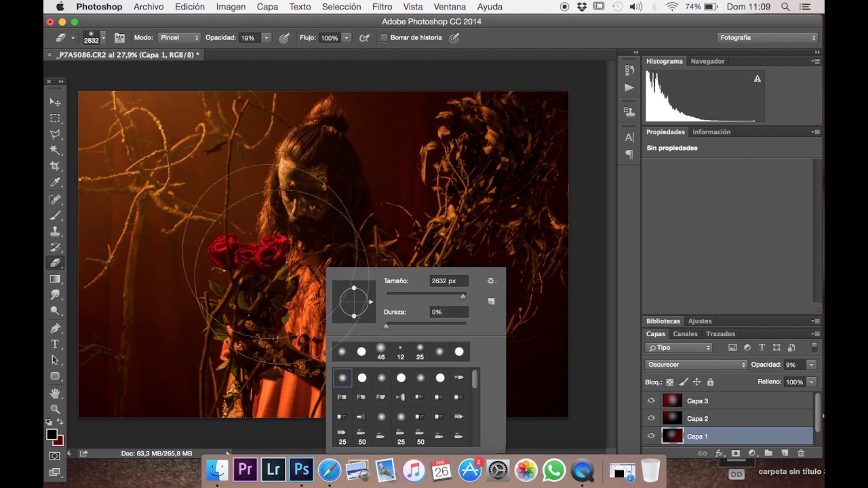This screenshot has height=488, width=868.
Task: Select the Healing Brush tool
Action: (56, 199)
